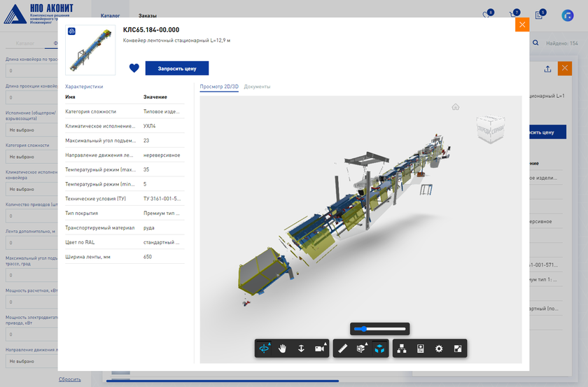Open the properties panel icon
588x387 pixels.
point(421,349)
